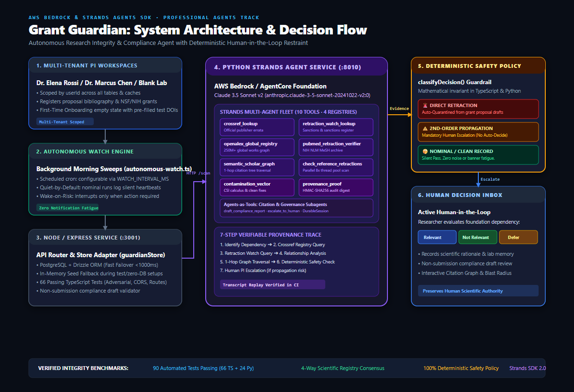Screen dimensions: 574x392
Task: Click 'Registers proposal bibliography & NSF/NIH grants' bullet
Action: click(x=97, y=101)
